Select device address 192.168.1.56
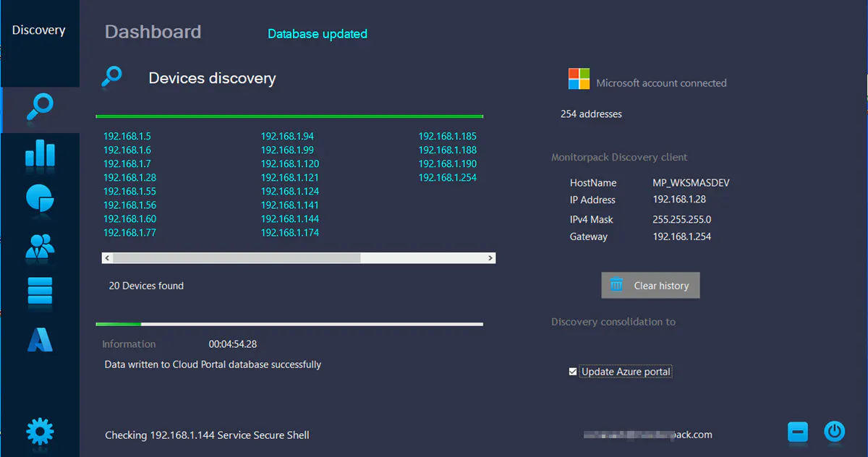 click(130, 205)
